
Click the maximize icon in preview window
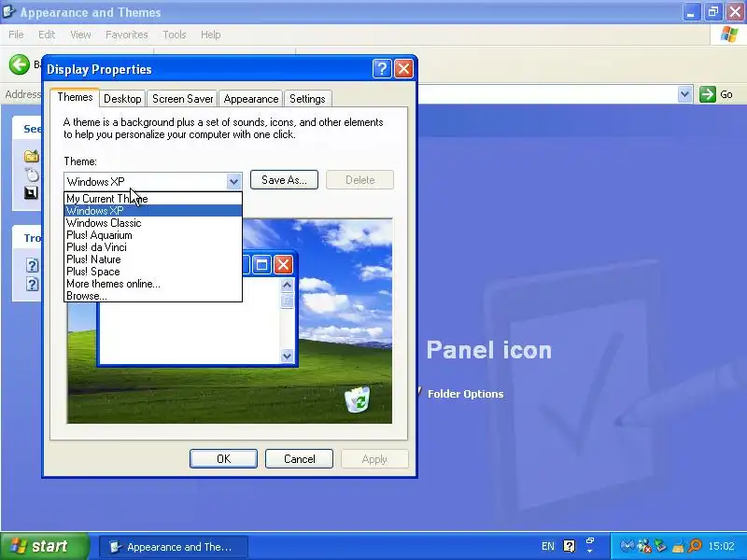tap(261, 265)
